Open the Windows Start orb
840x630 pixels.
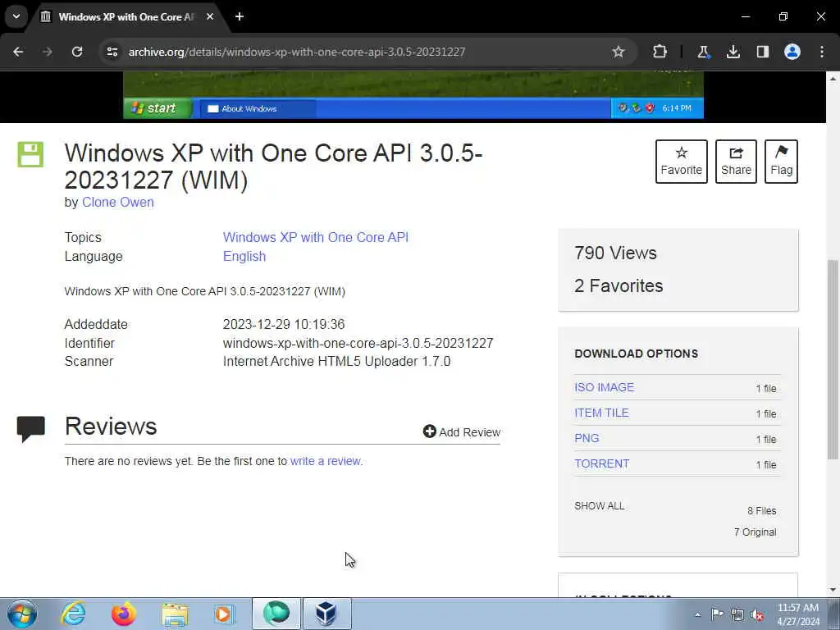[22, 614]
